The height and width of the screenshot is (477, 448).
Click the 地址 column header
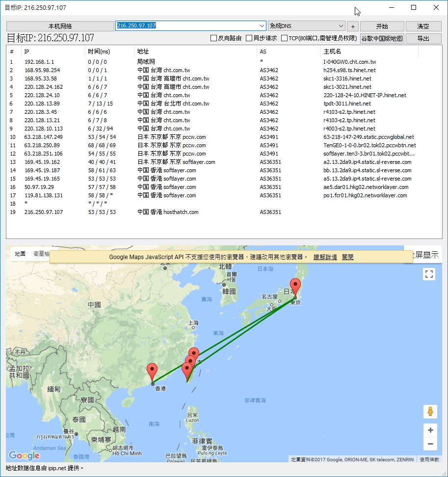point(195,52)
